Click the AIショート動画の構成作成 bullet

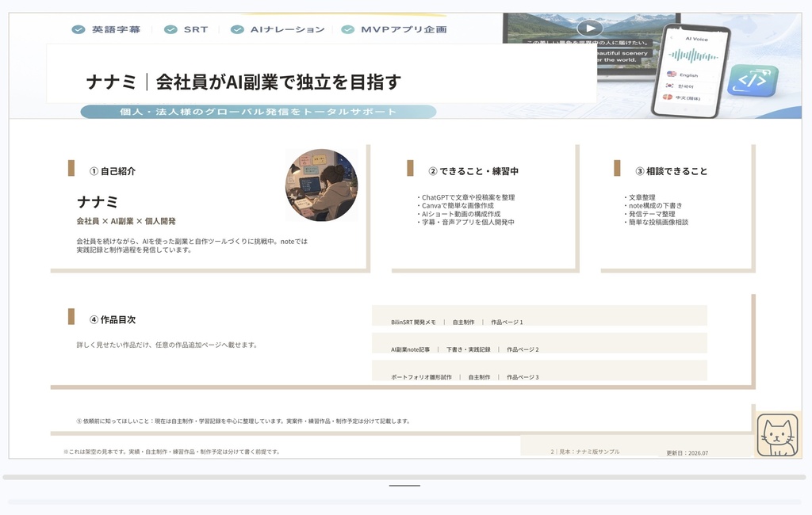(458, 214)
